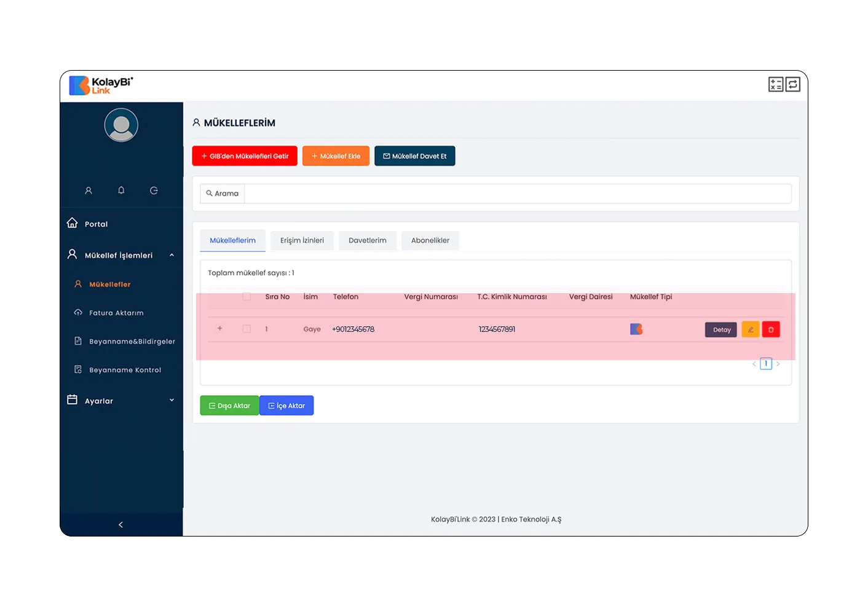Open Beyanname&Bildirgeler sidebar item
868x590 pixels.
[x=132, y=341]
